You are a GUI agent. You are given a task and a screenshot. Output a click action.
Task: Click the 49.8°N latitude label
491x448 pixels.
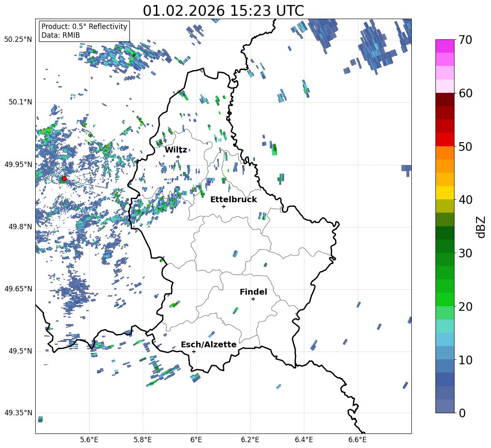tap(20, 227)
